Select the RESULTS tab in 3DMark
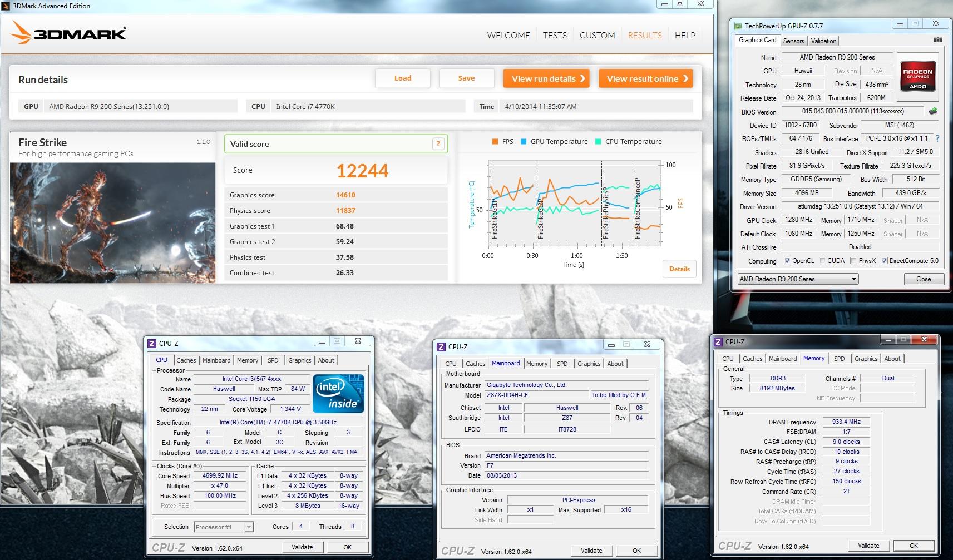The width and height of the screenshot is (953, 560). coord(645,35)
